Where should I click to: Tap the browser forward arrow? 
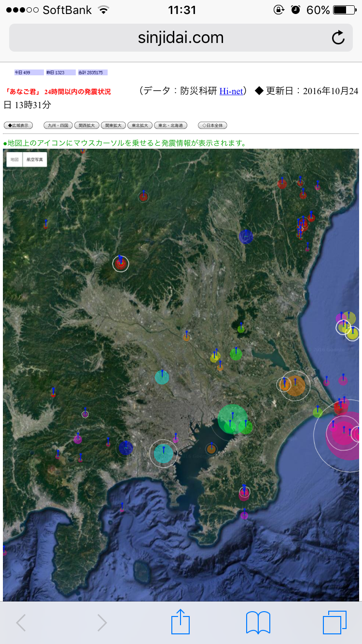pyautogui.click(x=102, y=623)
